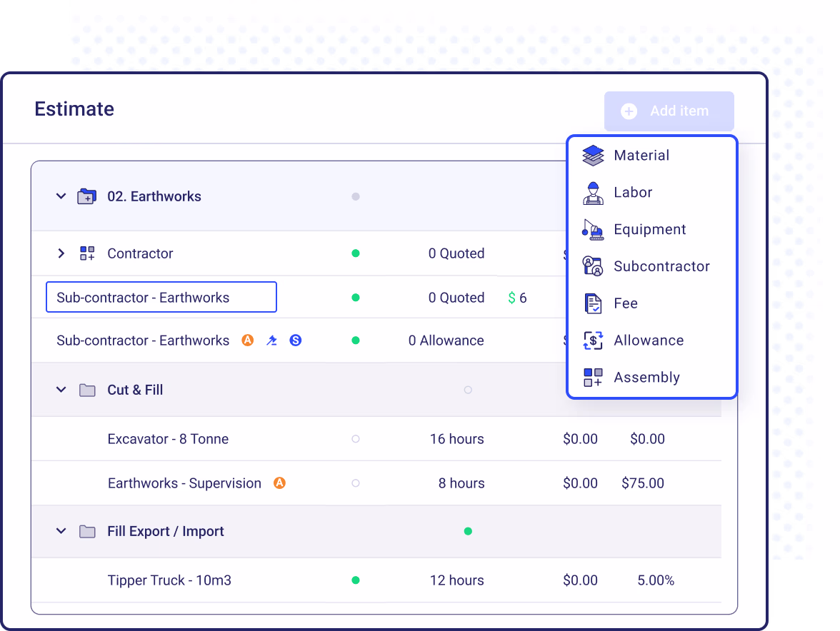Click the Cut & Fill folder icon
This screenshot has height=631, width=840.
point(87,390)
